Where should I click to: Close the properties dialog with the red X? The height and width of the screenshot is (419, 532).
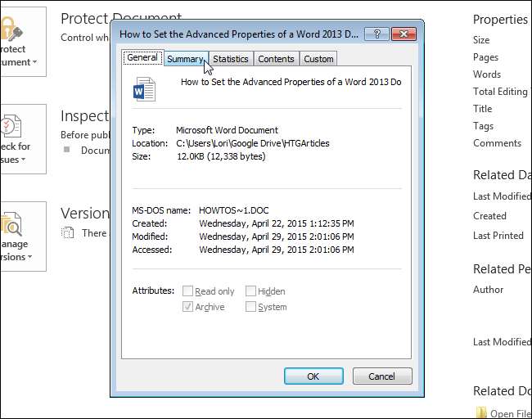[x=404, y=34]
